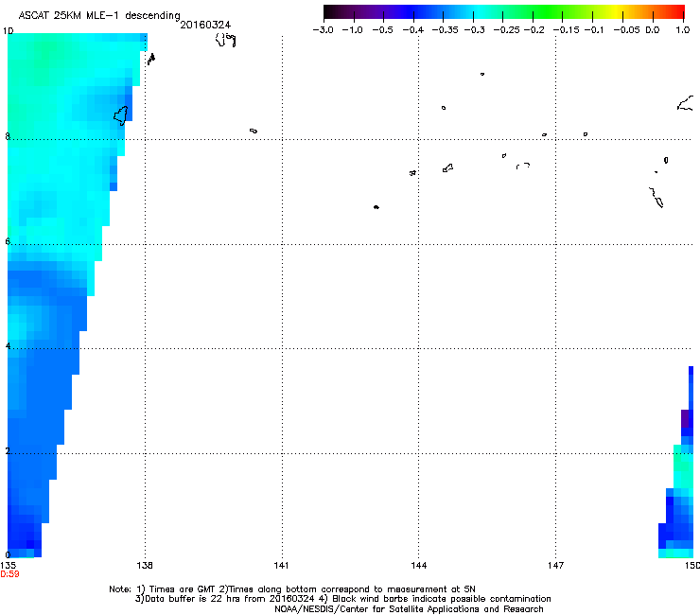Click the -1.0 color scale label

(352, 30)
